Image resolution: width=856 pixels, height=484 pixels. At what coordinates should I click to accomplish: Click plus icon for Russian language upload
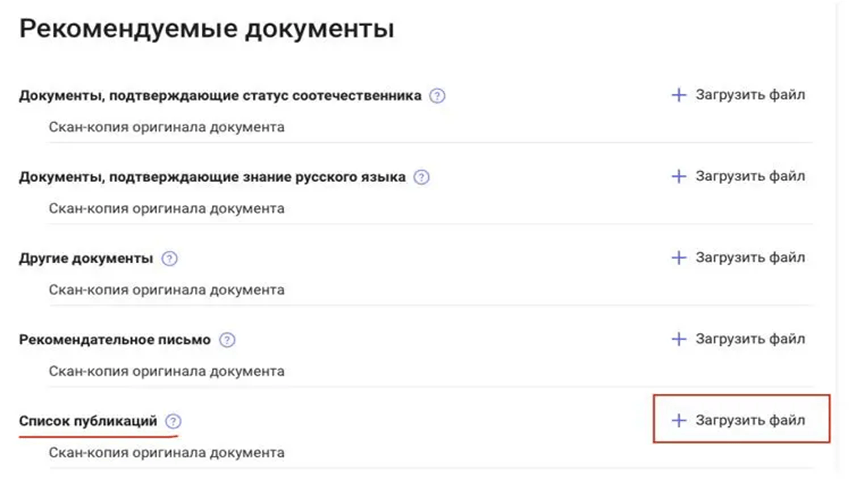[678, 176]
